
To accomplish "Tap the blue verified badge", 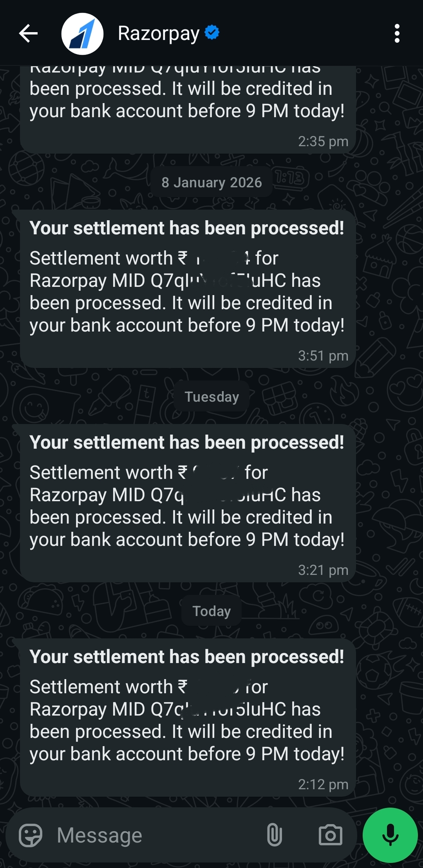I will click(212, 33).
